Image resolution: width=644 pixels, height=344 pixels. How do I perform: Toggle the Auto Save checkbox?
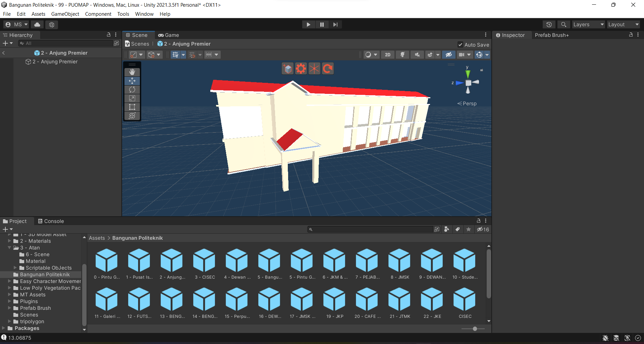click(x=461, y=45)
